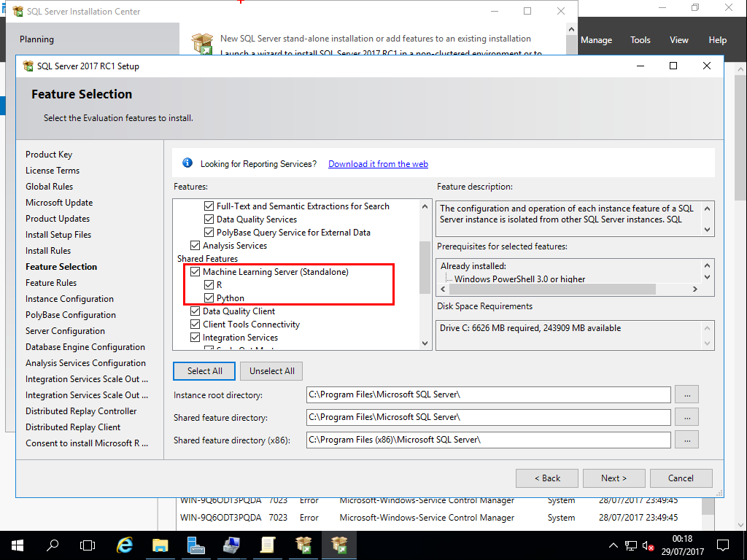Uncheck the Analysis Services checkbox
The width and height of the screenshot is (747, 560).
click(x=195, y=246)
